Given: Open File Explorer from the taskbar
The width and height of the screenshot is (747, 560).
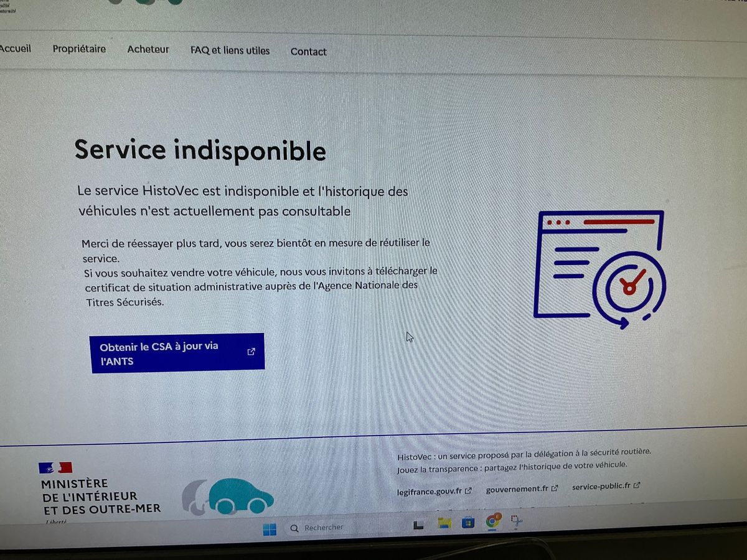Looking at the screenshot, I should (444, 523).
